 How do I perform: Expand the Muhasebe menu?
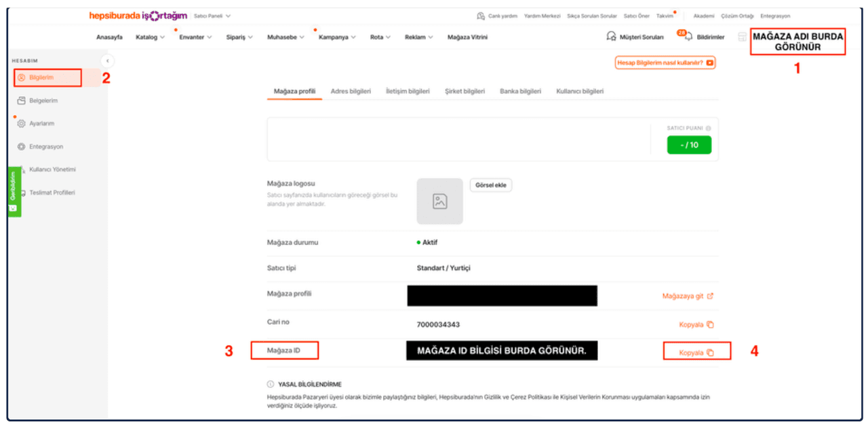pos(287,37)
